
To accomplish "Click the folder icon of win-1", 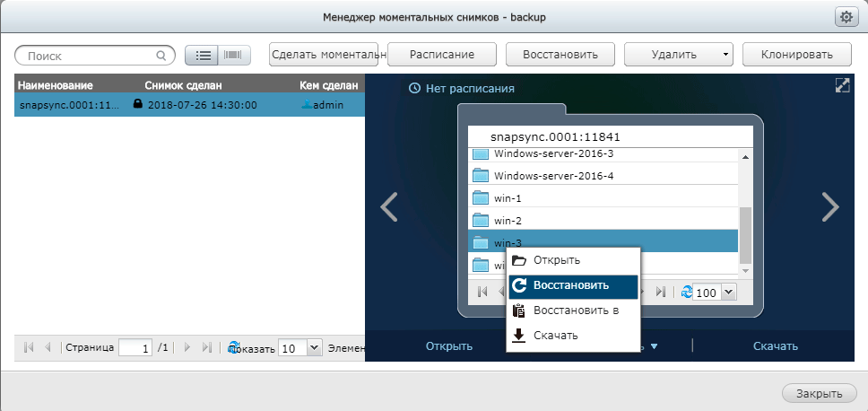I will (x=481, y=197).
